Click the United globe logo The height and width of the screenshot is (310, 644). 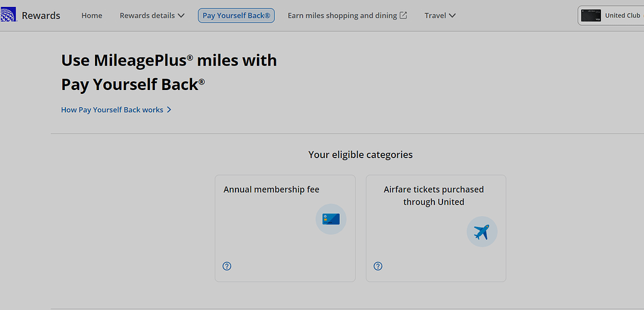pyautogui.click(x=8, y=15)
